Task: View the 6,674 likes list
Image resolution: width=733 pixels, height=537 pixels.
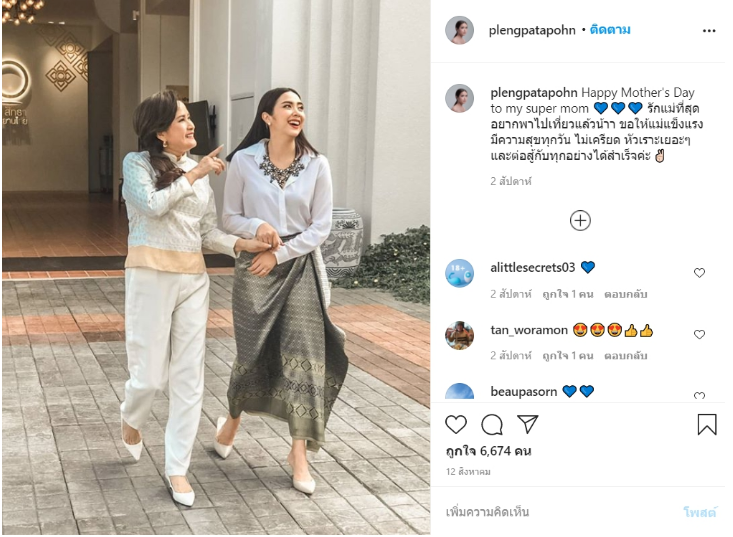Action: [x=489, y=451]
